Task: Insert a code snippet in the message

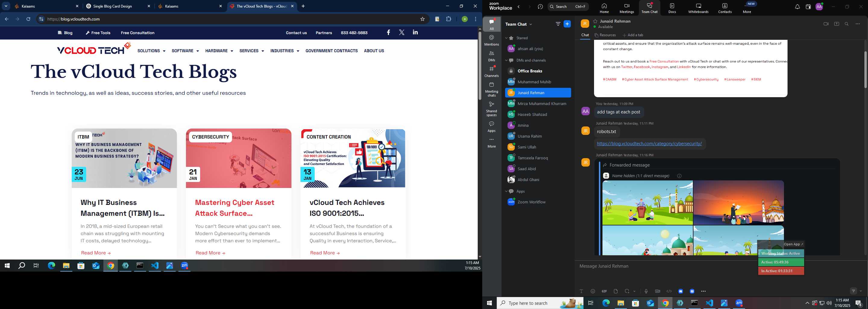Action: click(669, 291)
